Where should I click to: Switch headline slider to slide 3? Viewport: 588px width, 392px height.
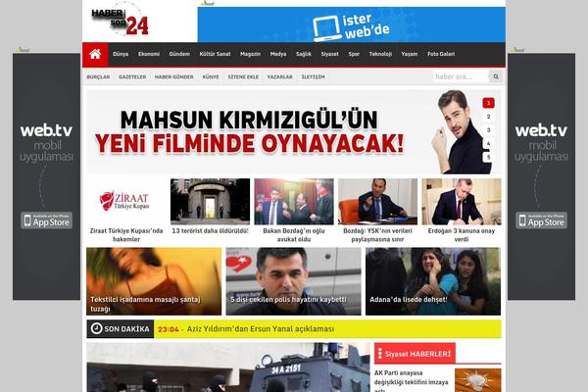[x=488, y=130]
